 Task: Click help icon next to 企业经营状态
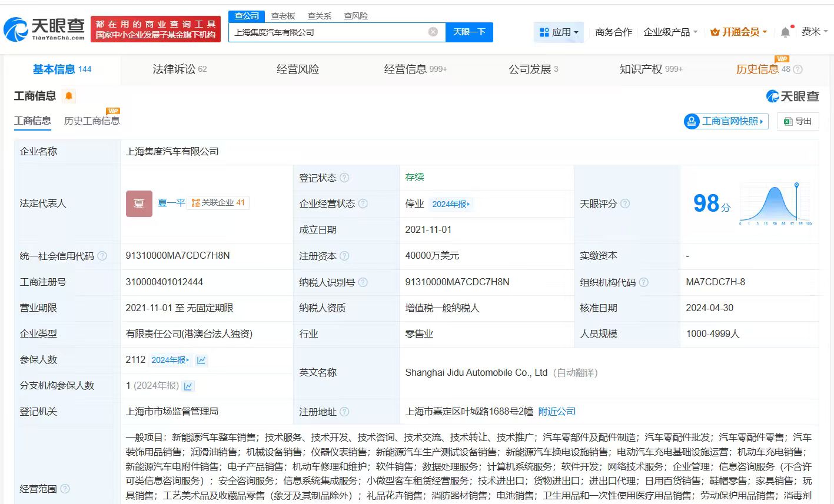(x=363, y=203)
